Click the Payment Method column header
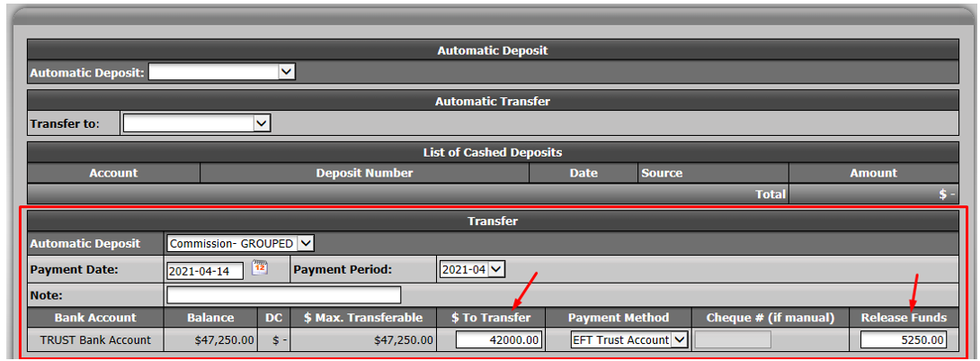Screen dimensions: 980x361 tap(619, 318)
